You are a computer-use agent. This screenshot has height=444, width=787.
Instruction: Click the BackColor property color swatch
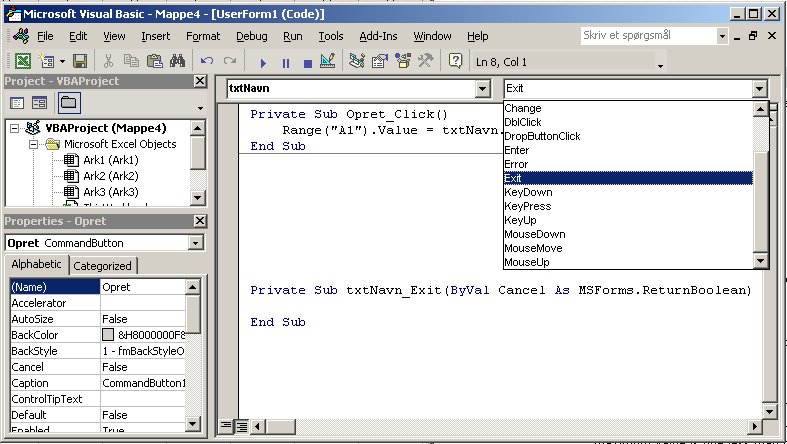point(108,334)
